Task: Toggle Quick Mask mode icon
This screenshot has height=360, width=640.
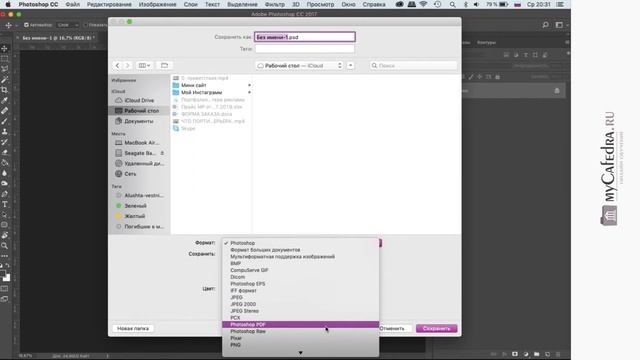Action: (x=4, y=289)
